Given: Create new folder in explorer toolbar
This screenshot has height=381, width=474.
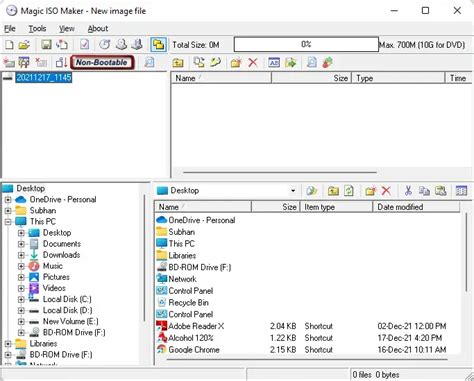Looking at the screenshot, I should (370, 191).
